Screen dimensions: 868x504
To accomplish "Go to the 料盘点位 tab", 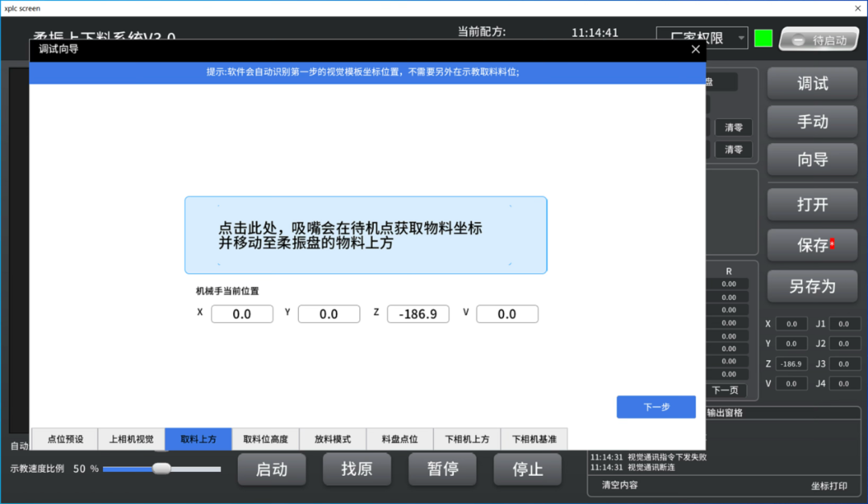I will click(x=399, y=439).
